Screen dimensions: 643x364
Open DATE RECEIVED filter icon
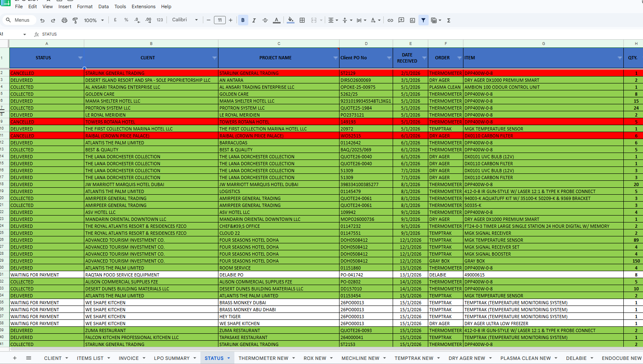(424, 58)
